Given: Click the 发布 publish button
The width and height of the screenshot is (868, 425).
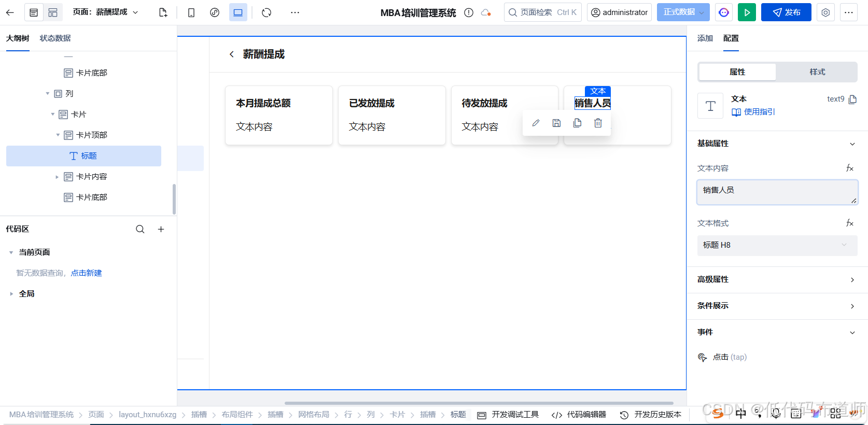Looking at the screenshot, I should (786, 12).
